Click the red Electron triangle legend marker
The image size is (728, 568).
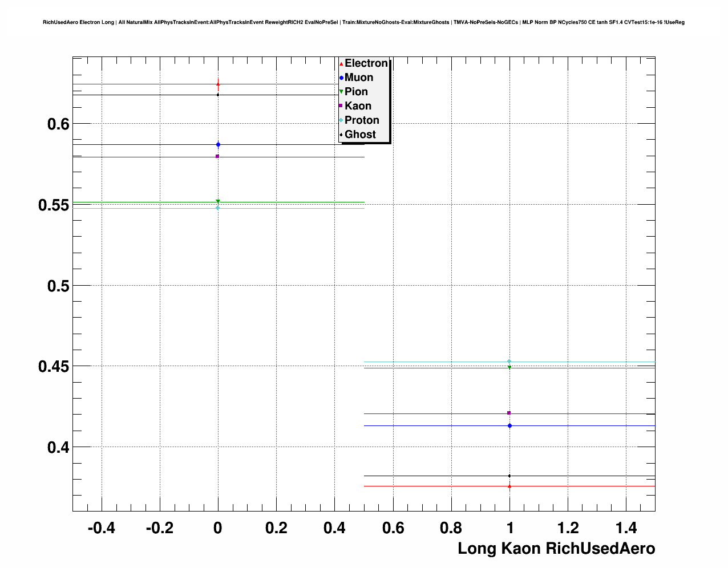(x=341, y=64)
